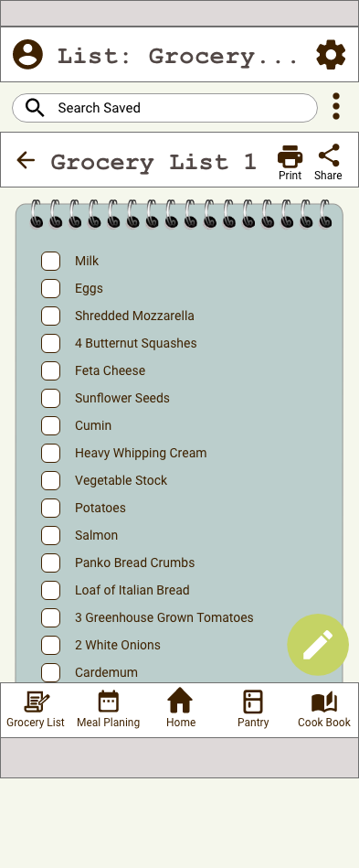Select the Panko Bread Crumbs item text
The width and height of the screenshot is (359, 868).
[x=135, y=563]
